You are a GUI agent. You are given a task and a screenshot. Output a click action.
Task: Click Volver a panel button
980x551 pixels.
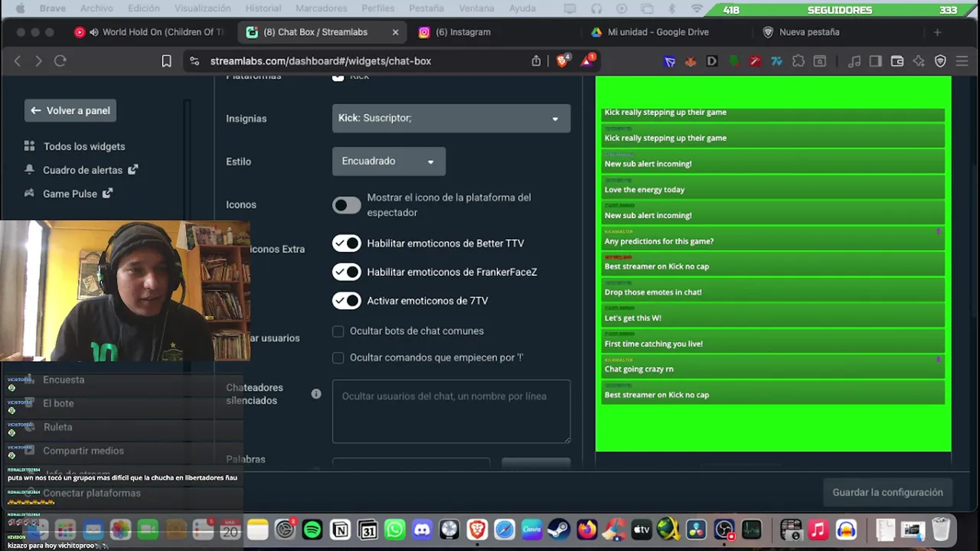(x=70, y=111)
